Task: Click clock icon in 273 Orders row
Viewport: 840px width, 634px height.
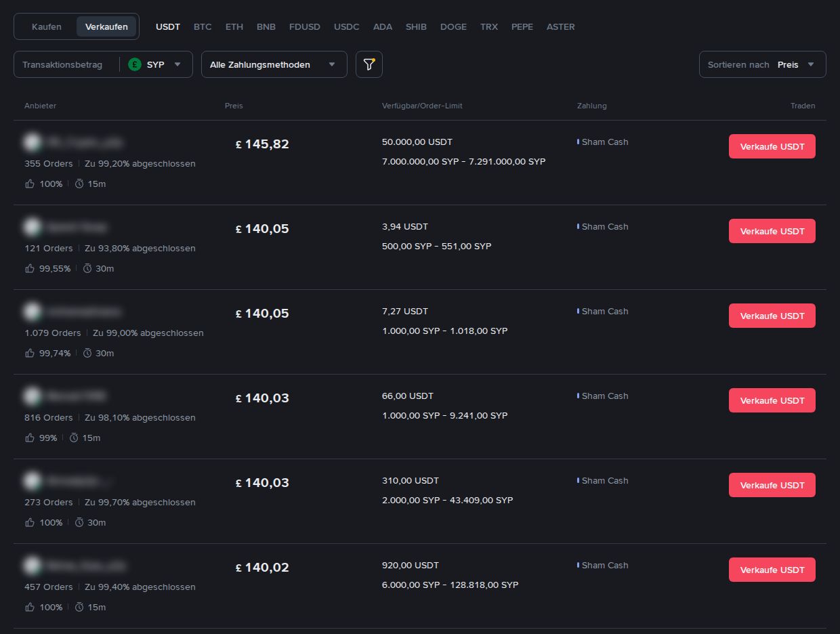Action: 79,522
